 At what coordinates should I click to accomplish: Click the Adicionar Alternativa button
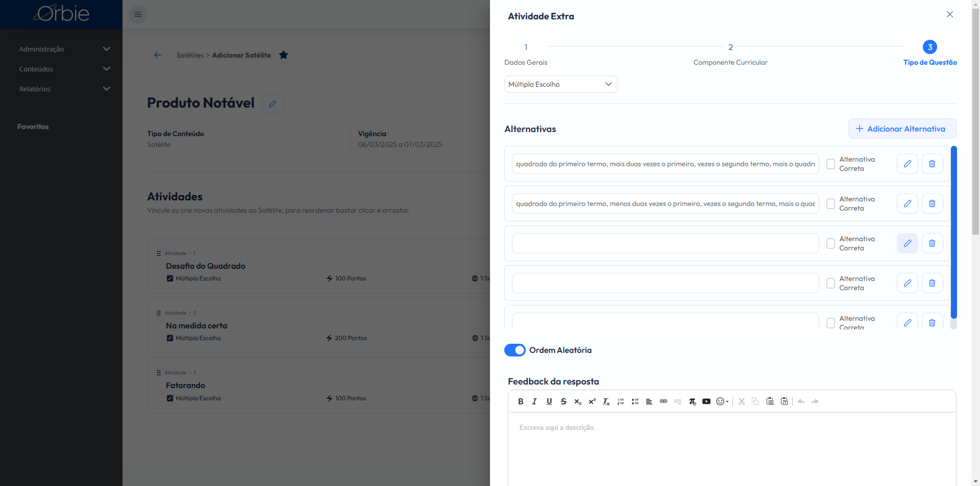point(902,129)
